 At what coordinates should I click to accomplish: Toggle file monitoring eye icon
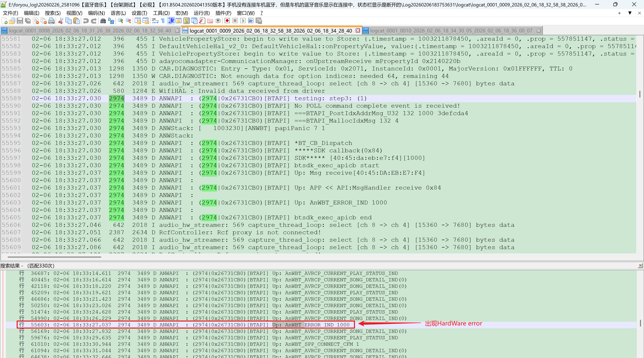click(218, 21)
